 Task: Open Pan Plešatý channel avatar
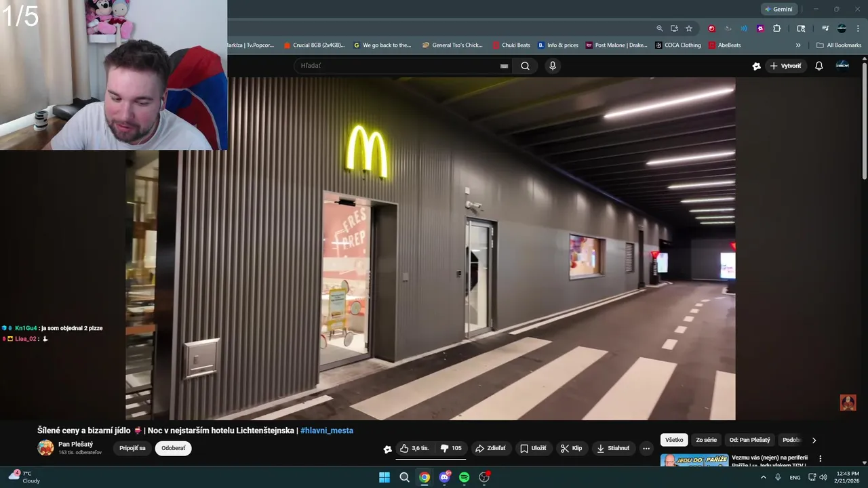click(45, 447)
